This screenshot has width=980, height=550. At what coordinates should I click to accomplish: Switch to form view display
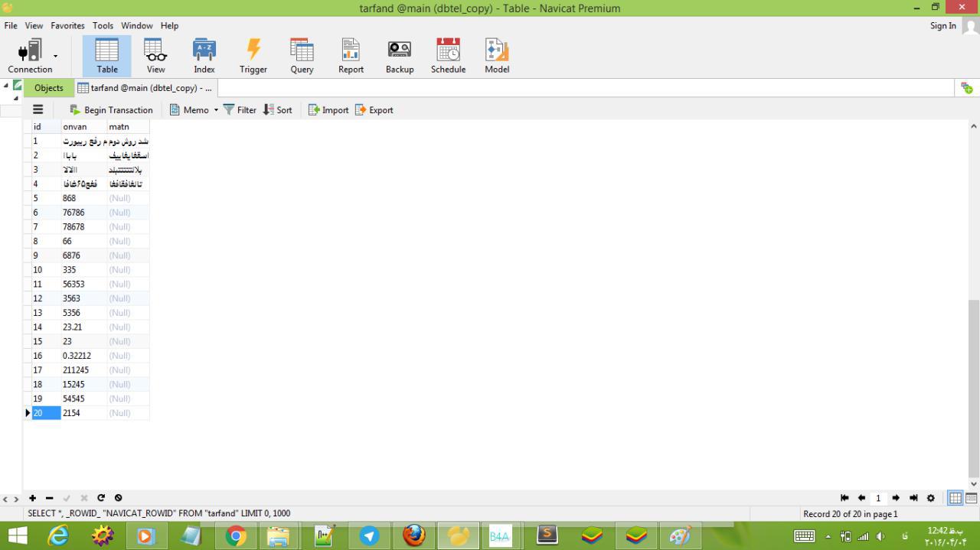[x=972, y=498]
